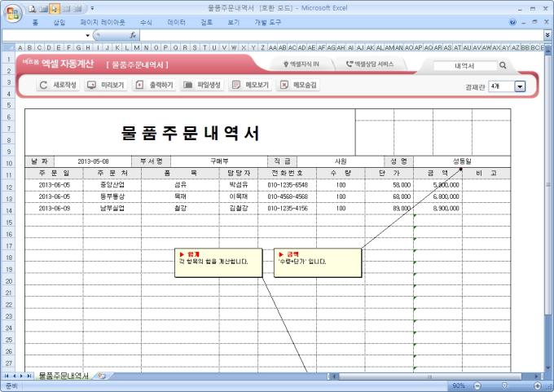Image resolution: width=554 pixels, height=392 pixels.
Task: Click the 출력하기 button
Action: pyautogui.click(x=155, y=85)
